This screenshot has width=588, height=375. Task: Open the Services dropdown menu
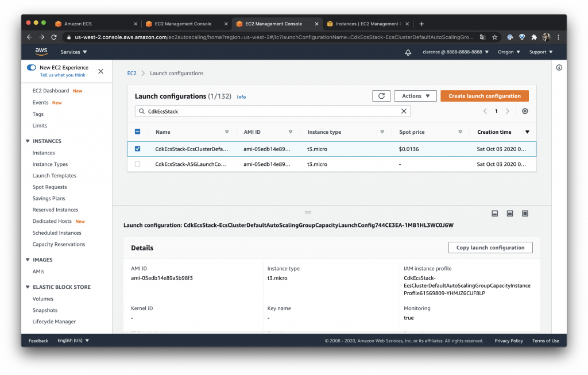pos(73,52)
